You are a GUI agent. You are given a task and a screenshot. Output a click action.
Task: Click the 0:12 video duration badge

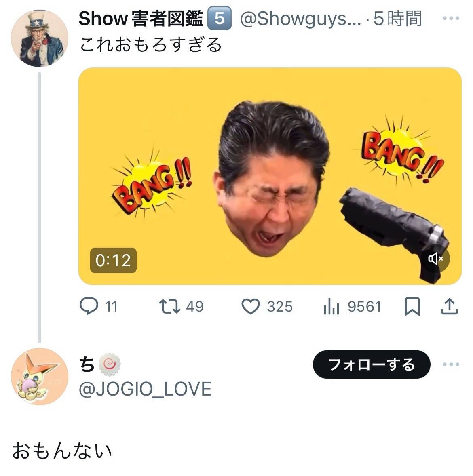[x=113, y=261]
